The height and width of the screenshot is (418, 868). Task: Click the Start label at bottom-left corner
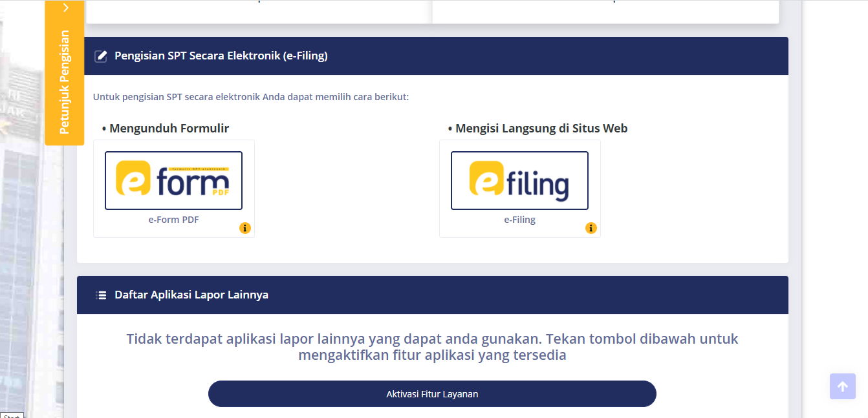coord(11,415)
